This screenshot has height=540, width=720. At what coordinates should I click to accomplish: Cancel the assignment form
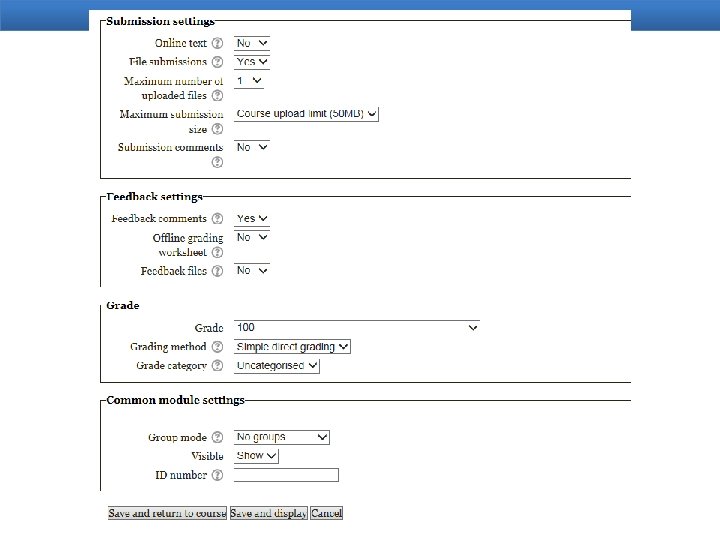point(326,513)
